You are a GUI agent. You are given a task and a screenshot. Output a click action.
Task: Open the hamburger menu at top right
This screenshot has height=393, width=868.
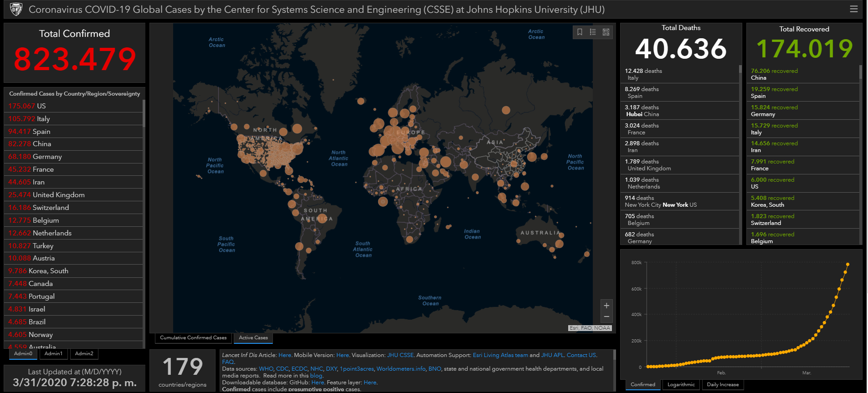[x=854, y=9]
